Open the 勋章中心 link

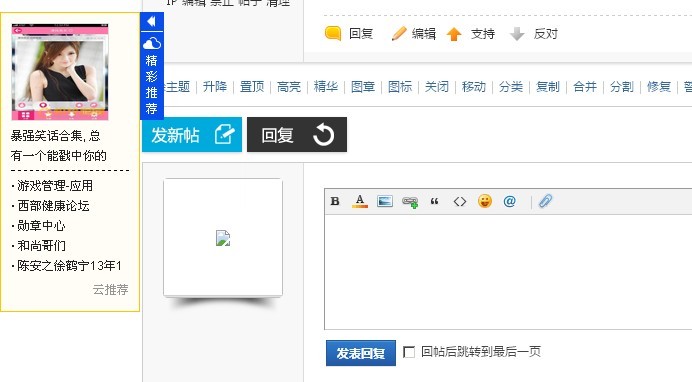coord(41,226)
